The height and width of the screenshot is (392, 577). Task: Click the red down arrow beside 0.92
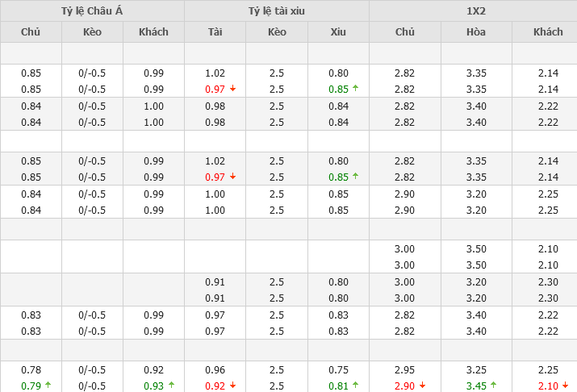click(232, 386)
